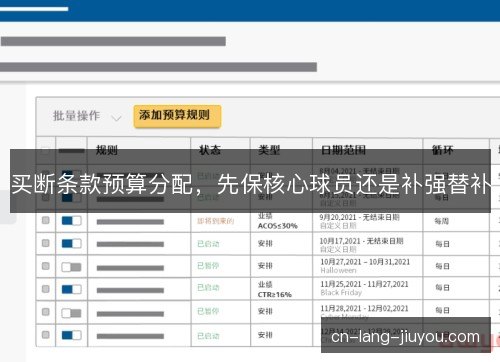Click the 9月20,2021 - 无结束日期 date range
Image resolution: width=500 pixels, height=362 pixels.
(360, 217)
